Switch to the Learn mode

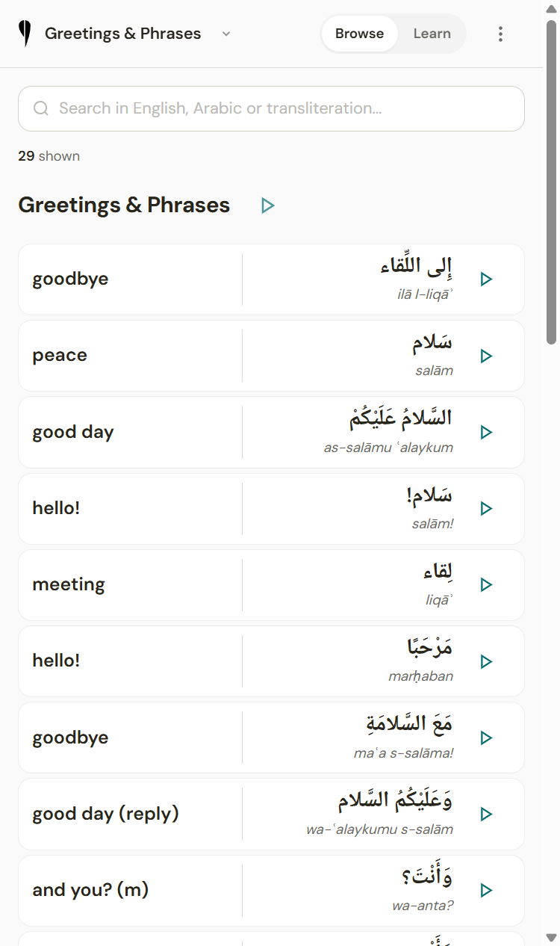(432, 34)
